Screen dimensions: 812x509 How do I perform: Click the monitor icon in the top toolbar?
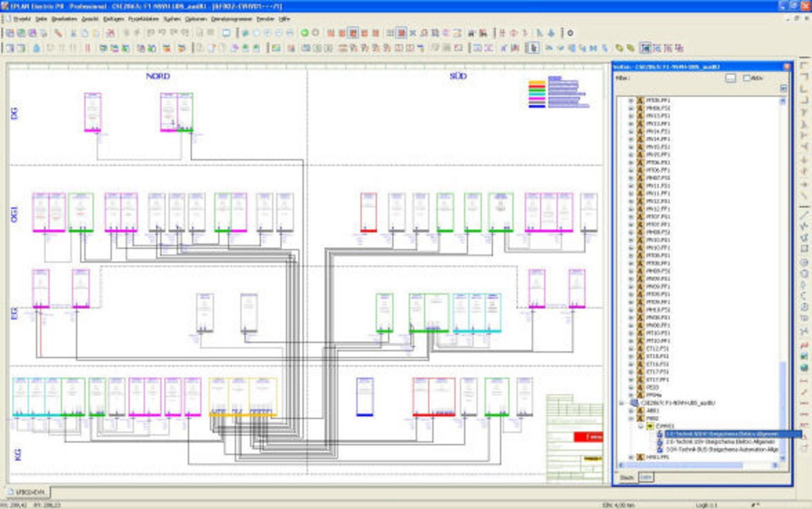click(x=227, y=33)
